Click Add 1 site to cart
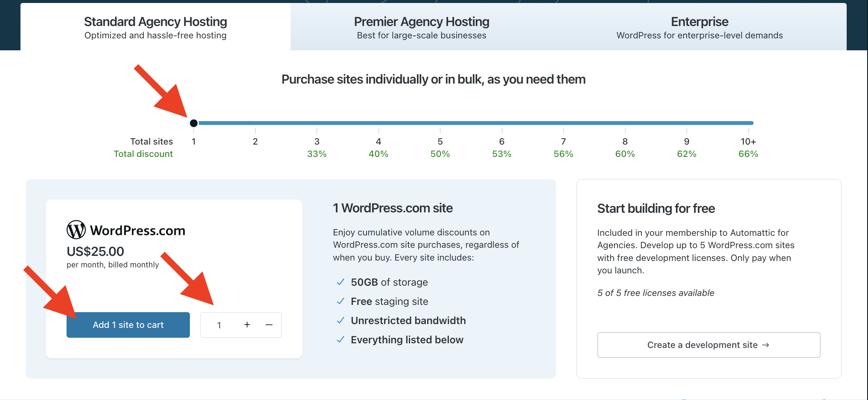This screenshot has height=400, width=868. coord(128,325)
